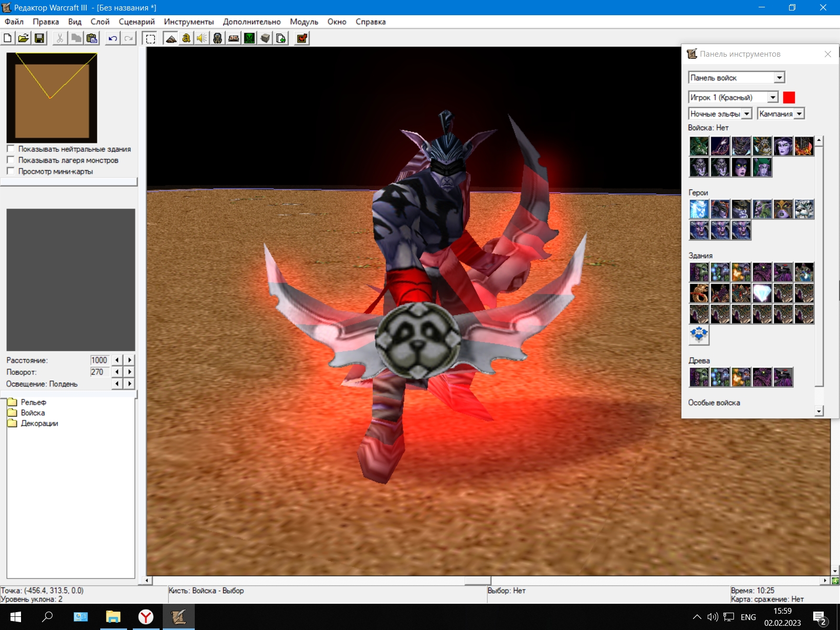Open the Trigger Editor yellow 'a' icon
Viewport: 840px width, 630px height.
coord(186,38)
